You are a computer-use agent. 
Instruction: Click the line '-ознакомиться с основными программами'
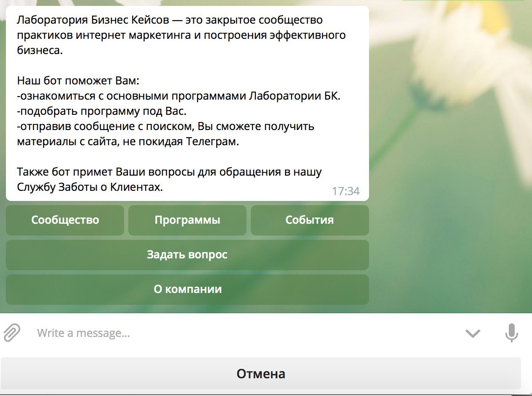click(179, 96)
